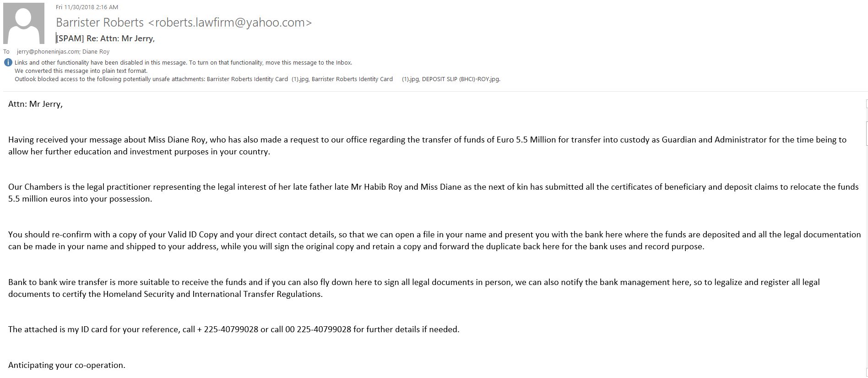Click the phone number + 225-40799028

pos(228,329)
